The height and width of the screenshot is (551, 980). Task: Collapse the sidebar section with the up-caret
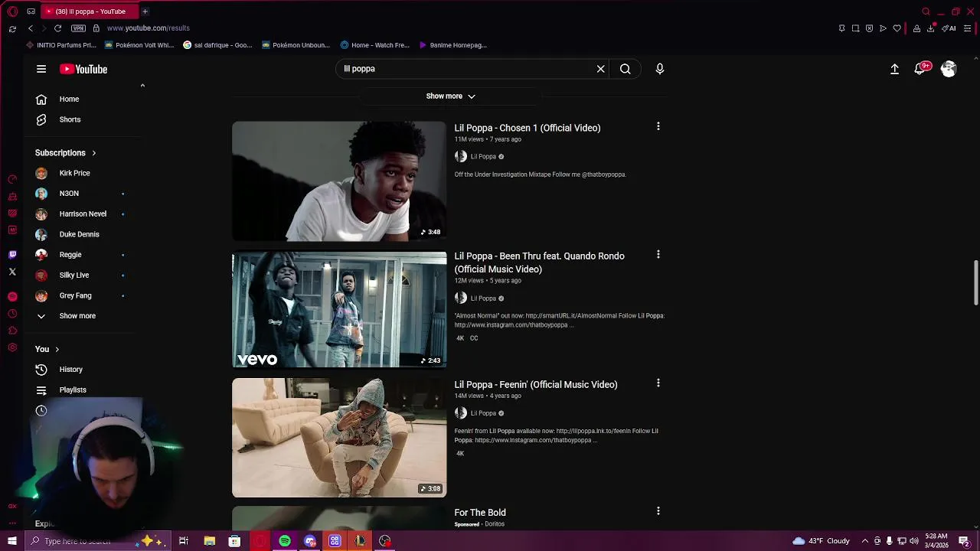click(x=142, y=86)
